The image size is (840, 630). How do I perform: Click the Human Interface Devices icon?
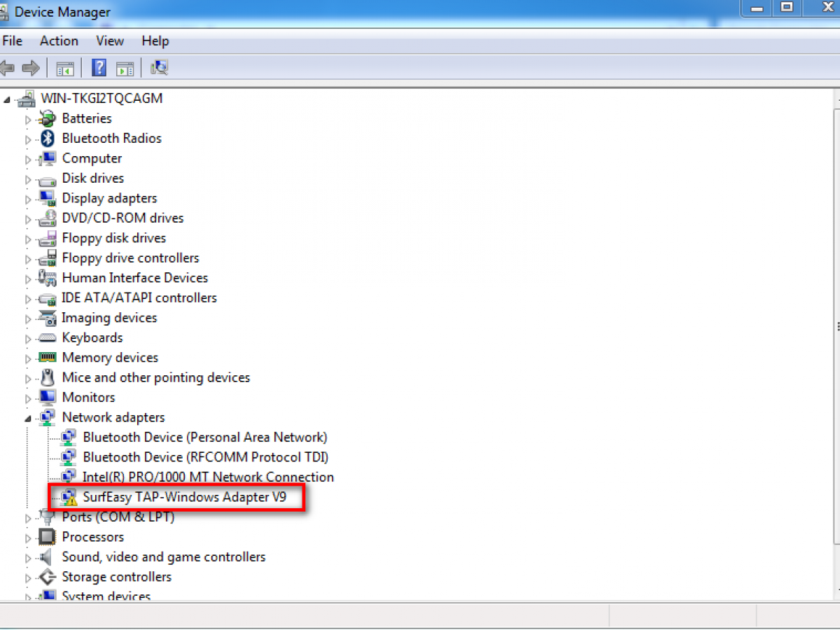coord(48,278)
